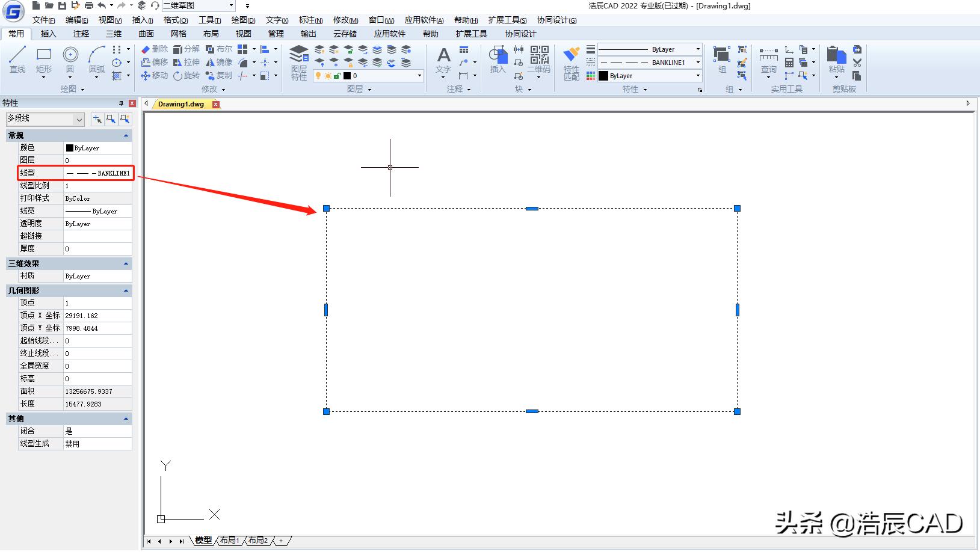Select the 矩形 rectangle tool
The image size is (980, 552).
(44, 60)
